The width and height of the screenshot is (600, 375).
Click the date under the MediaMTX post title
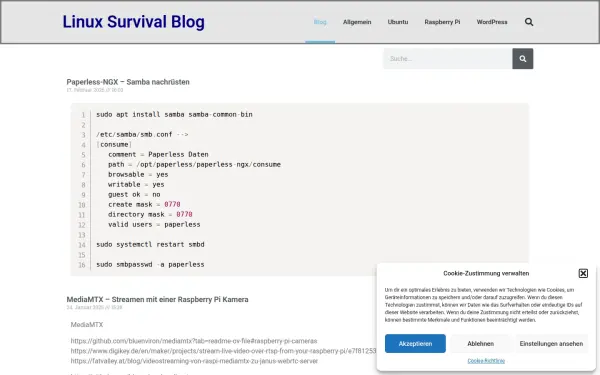click(x=95, y=307)
